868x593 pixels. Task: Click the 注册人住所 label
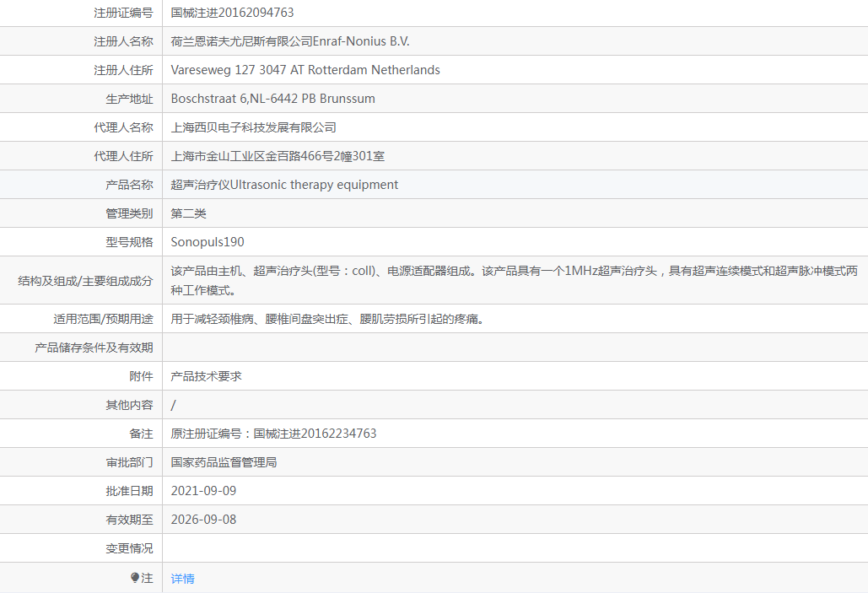point(123,70)
